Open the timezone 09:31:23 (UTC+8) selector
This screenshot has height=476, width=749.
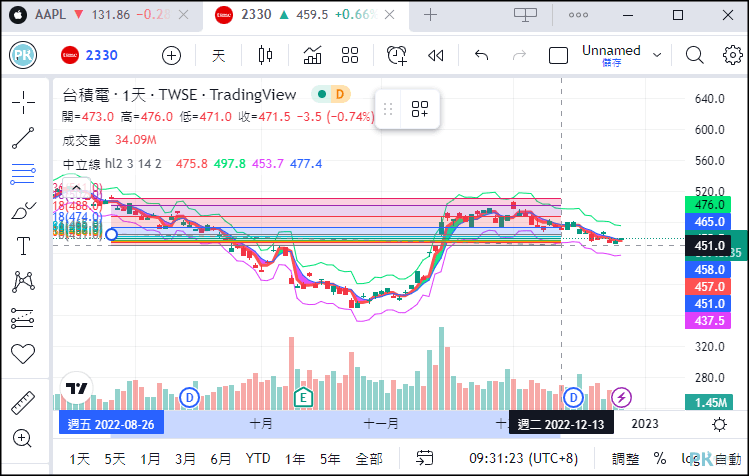point(523,458)
